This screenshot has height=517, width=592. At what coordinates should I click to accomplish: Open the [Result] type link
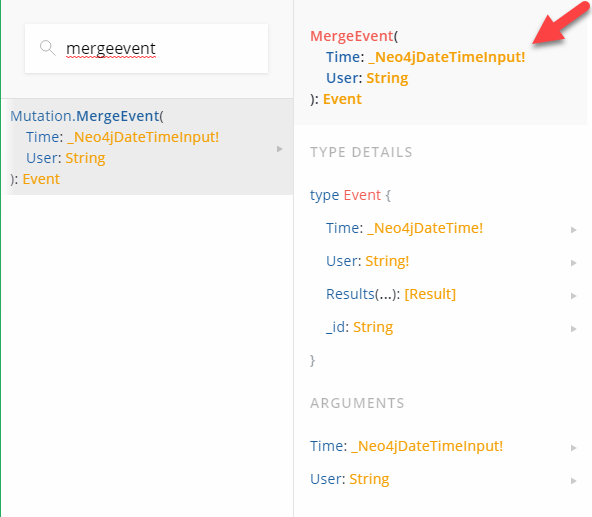pyautogui.click(x=430, y=294)
